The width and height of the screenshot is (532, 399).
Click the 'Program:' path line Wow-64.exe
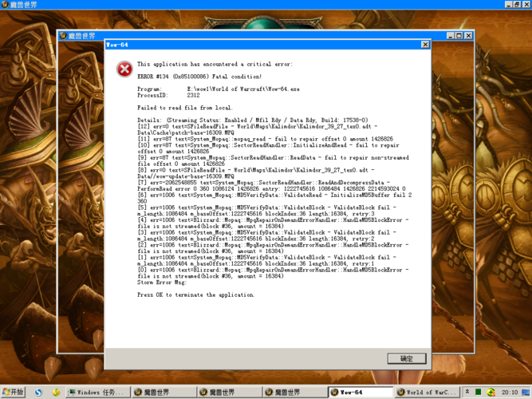pos(219,89)
